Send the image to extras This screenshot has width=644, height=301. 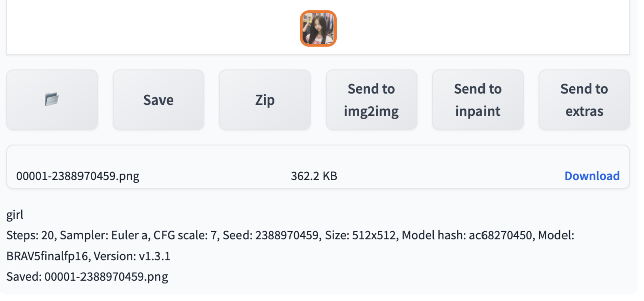tap(584, 99)
